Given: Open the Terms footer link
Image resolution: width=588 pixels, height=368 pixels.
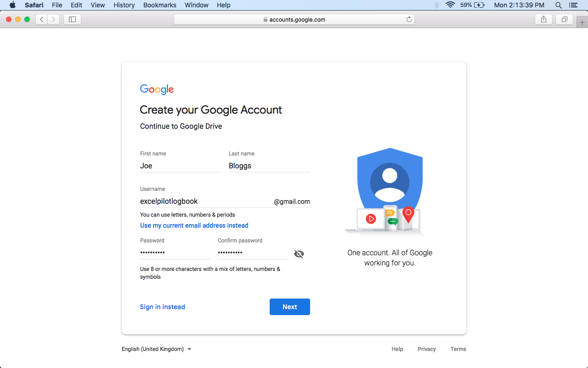Looking at the screenshot, I should pyautogui.click(x=458, y=349).
